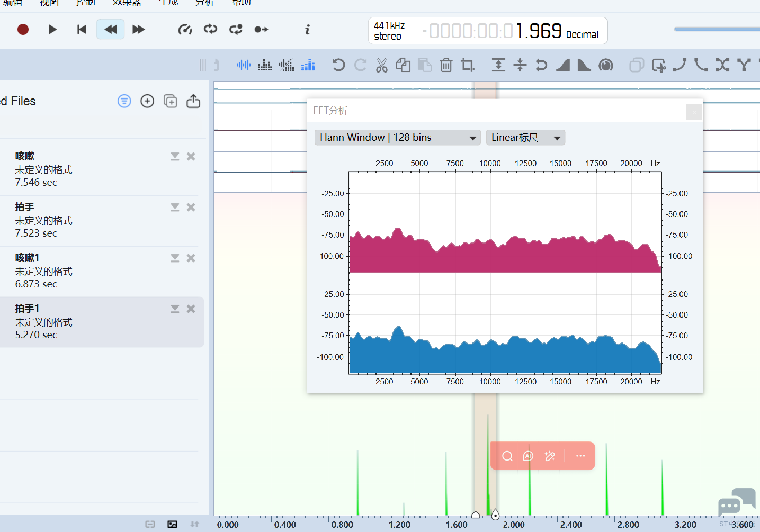The image size is (760, 532).
Task: Click the Cut scissors icon
Action: tap(381, 65)
